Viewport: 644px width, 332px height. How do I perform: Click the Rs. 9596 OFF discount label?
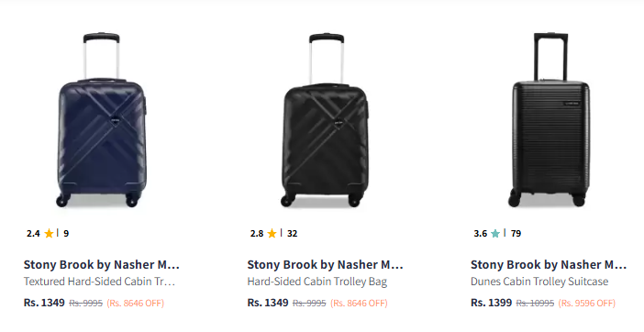coord(586,304)
